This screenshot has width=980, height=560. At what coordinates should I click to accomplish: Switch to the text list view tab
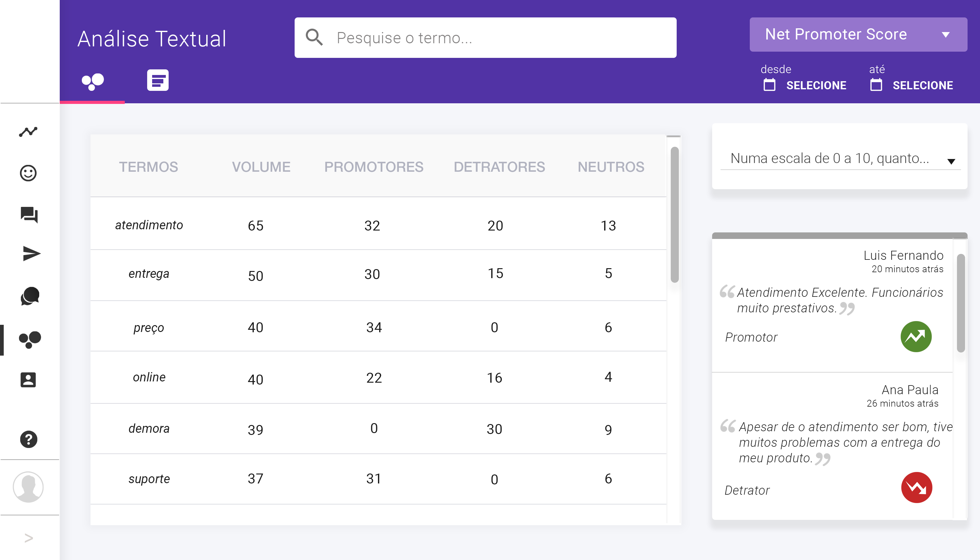[x=157, y=80]
